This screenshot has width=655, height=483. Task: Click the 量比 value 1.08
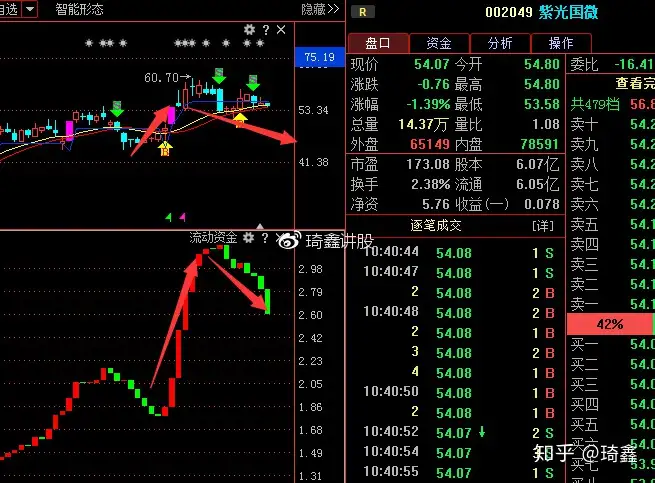click(x=546, y=124)
